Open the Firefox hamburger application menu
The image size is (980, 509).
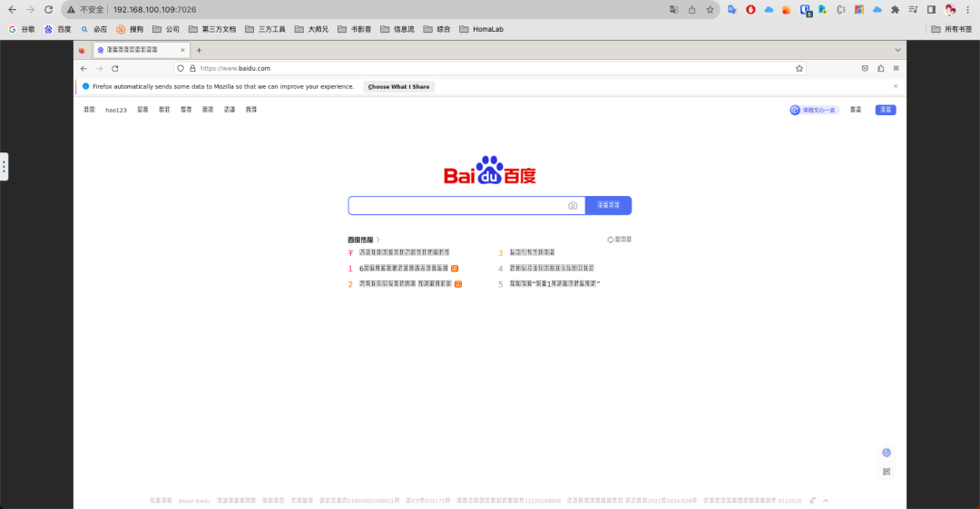(x=897, y=68)
